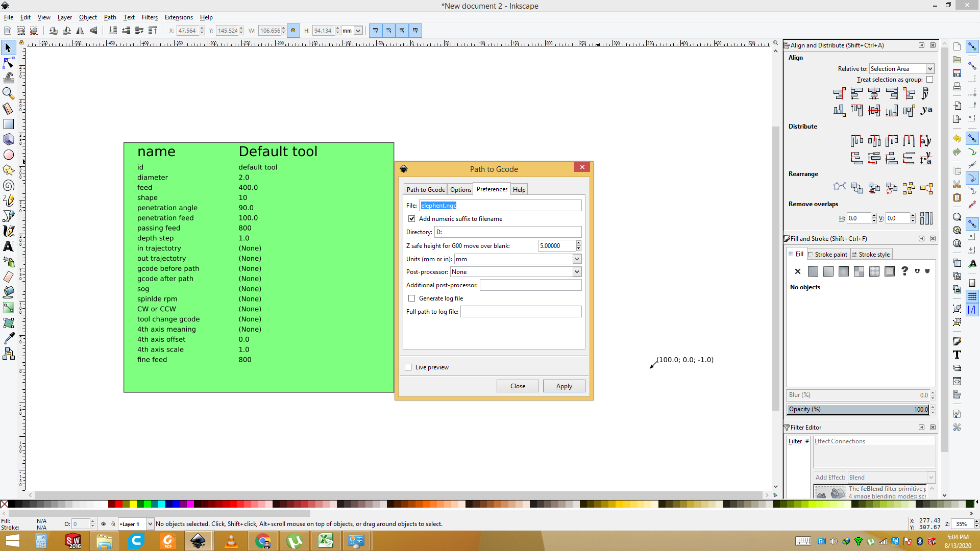Enable Generate log file checkbox

coord(411,298)
